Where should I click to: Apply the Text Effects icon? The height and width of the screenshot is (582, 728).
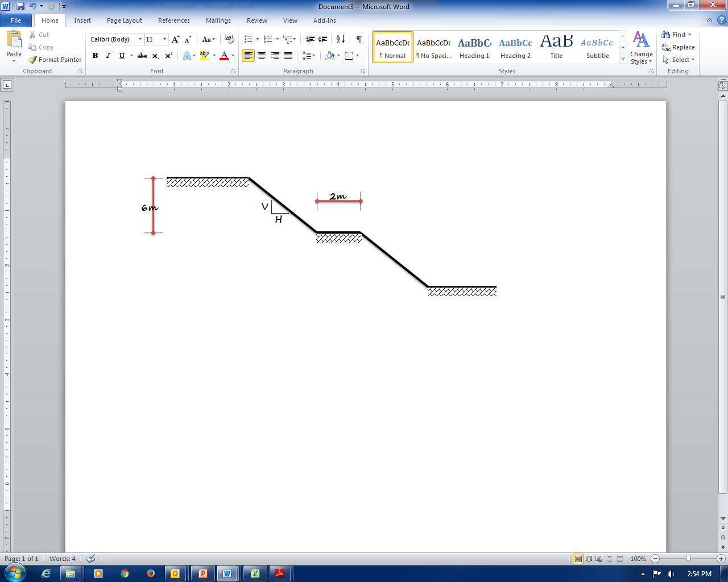[187, 56]
